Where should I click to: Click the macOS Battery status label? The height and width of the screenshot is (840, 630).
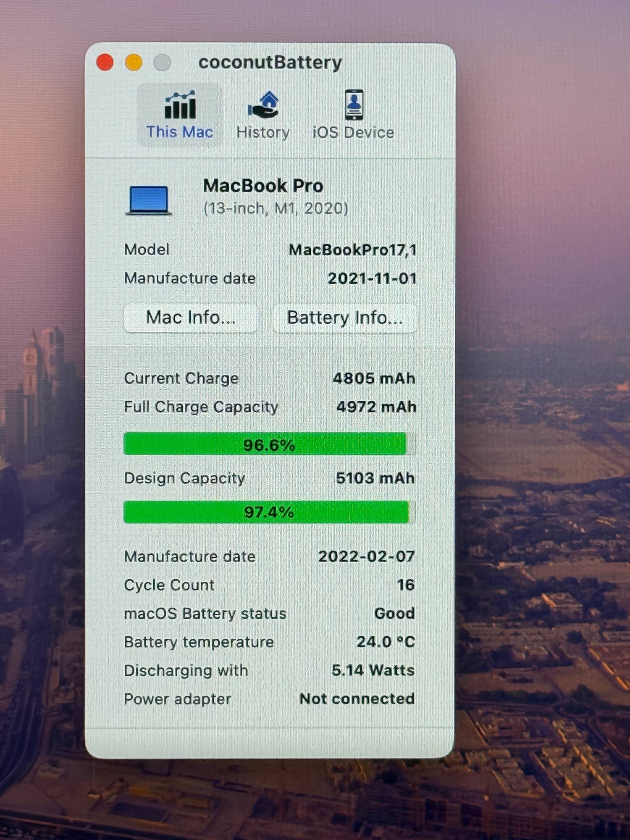[205, 614]
